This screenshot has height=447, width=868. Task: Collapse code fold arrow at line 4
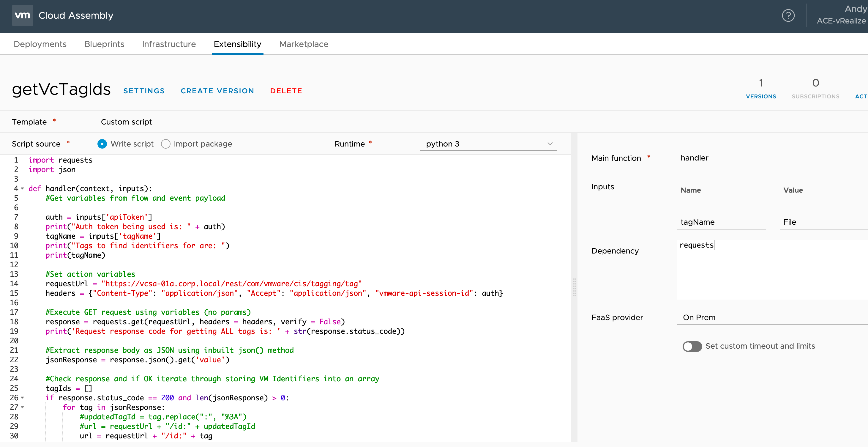tap(23, 189)
